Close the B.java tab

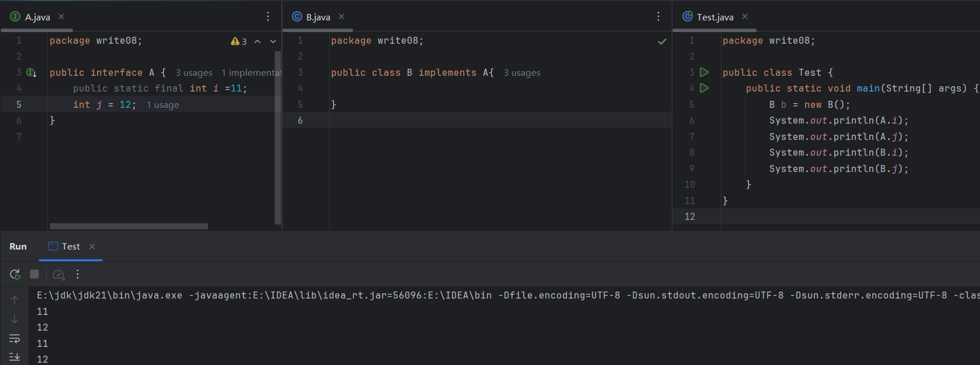point(341,16)
